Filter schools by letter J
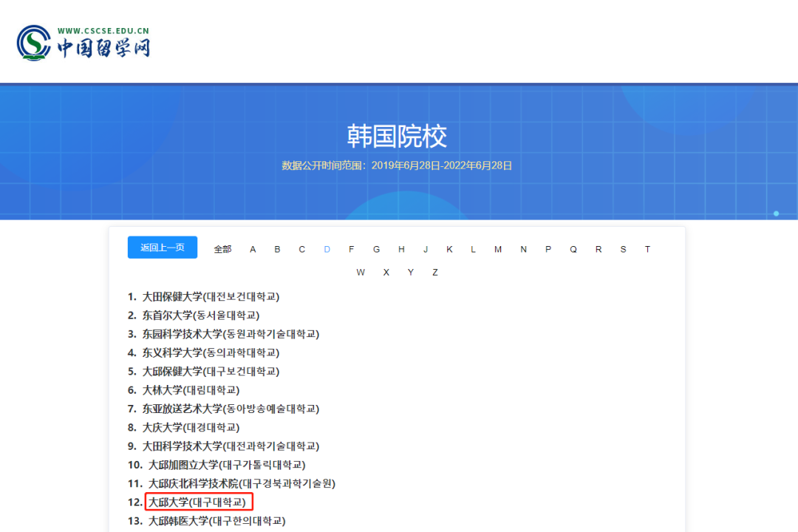The width and height of the screenshot is (798, 532). click(426, 250)
